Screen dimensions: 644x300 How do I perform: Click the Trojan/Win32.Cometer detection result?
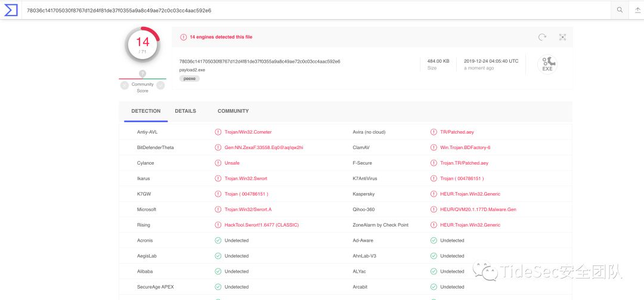pyautogui.click(x=248, y=132)
